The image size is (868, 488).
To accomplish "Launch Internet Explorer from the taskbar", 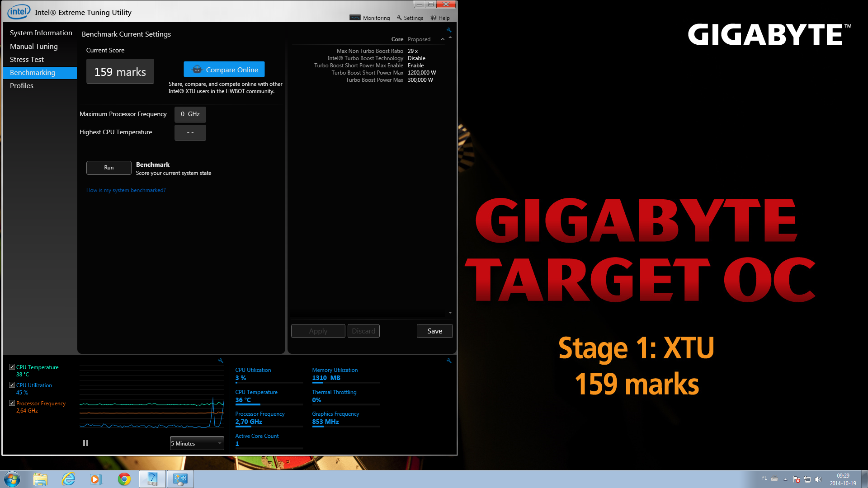I will (68, 479).
